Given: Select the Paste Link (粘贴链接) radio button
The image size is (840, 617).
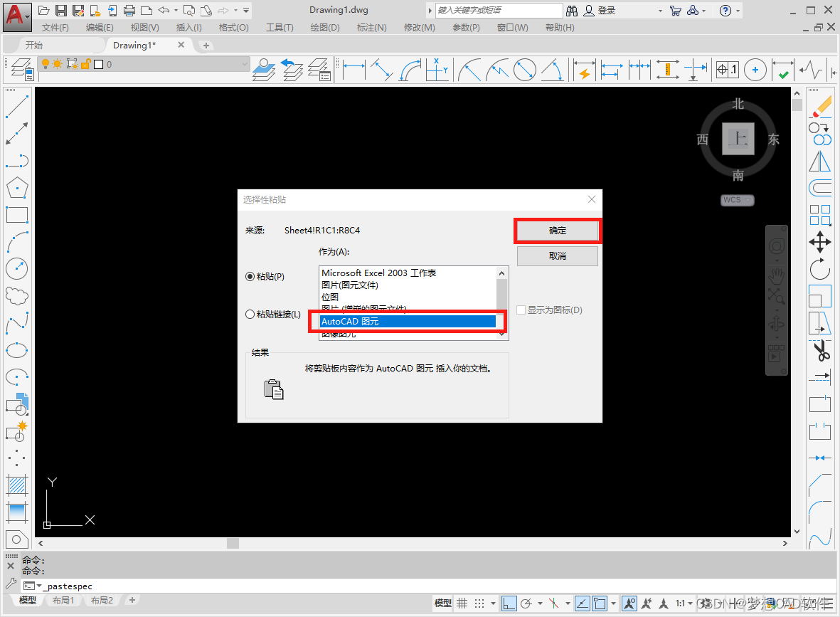Looking at the screenshot, I should (x=250, y=314).
